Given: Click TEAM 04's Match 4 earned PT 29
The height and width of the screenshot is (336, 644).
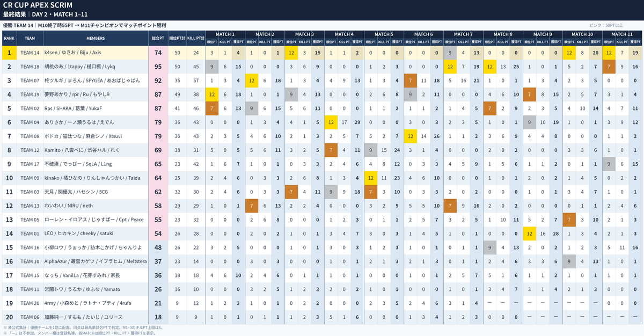Looking at the screenshot, I should click(357, 122).
